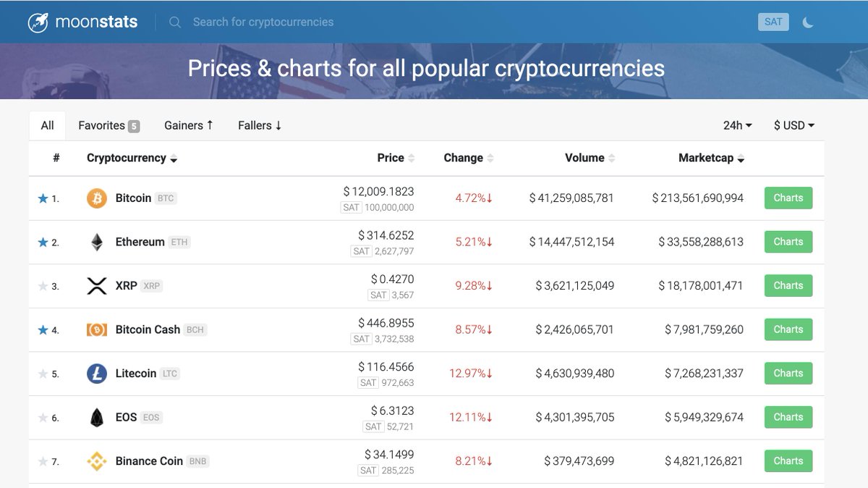
Task: Mark EOS as favorite with star
Action: (x=43, y=417)
